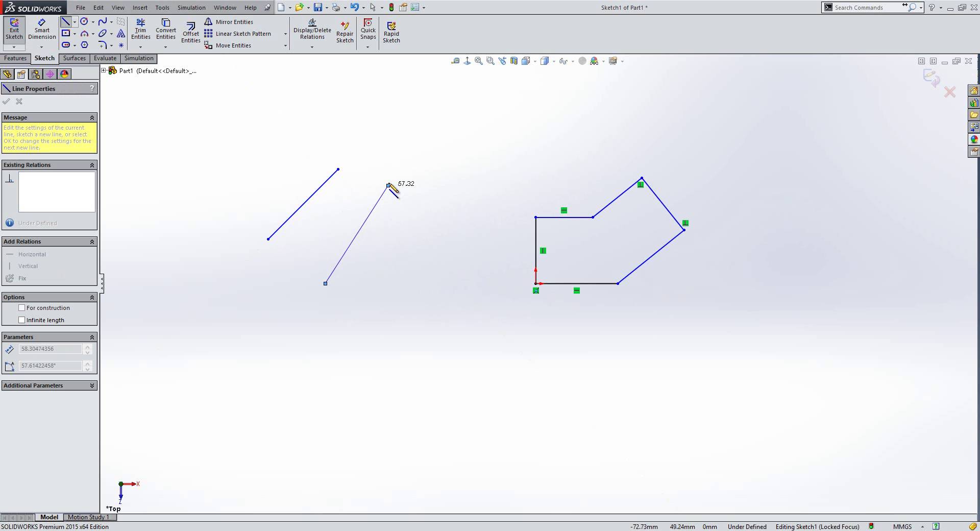Enable the For construction checkbox
Viewport: 980px width, 531px height.
(x=21, y=308)
